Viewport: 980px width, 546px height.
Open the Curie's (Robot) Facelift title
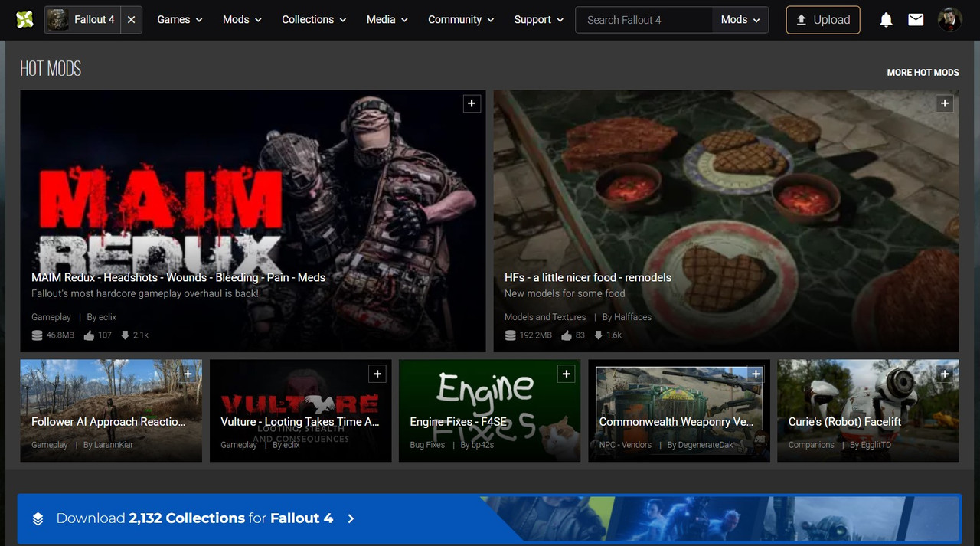[845, 422]
